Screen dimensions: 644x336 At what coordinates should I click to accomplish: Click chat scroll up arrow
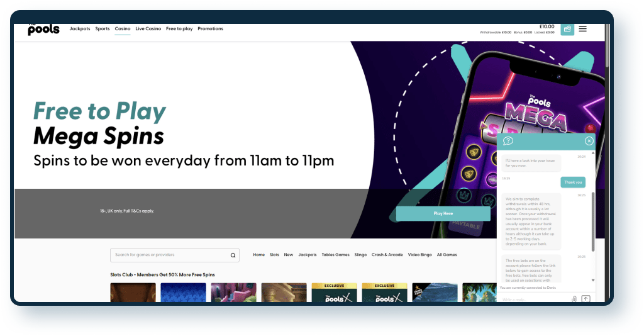(x=592, y=153)
